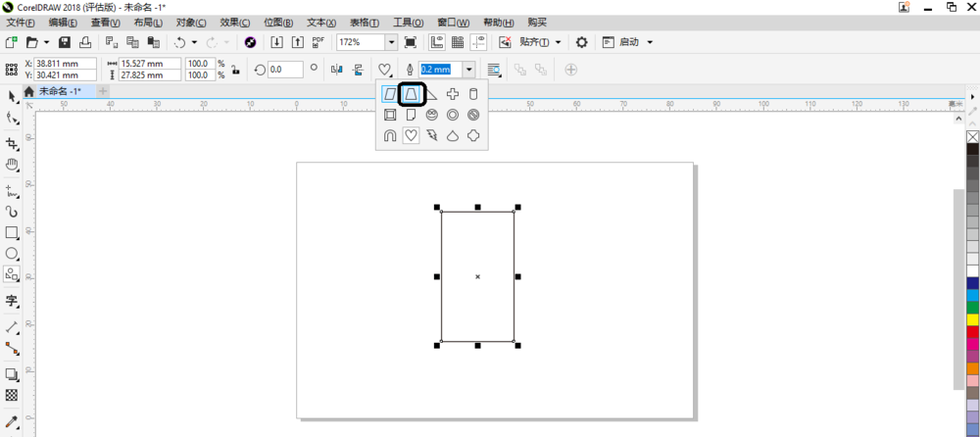980x437 pixels.
Task: Pick the right triangle shape
Action: tap(432, 94)
